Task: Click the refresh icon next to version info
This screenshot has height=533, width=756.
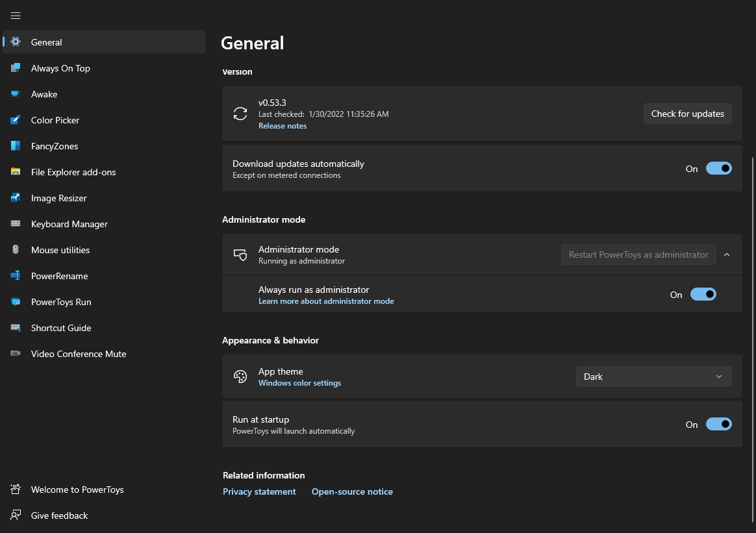Action: point(240,114)
